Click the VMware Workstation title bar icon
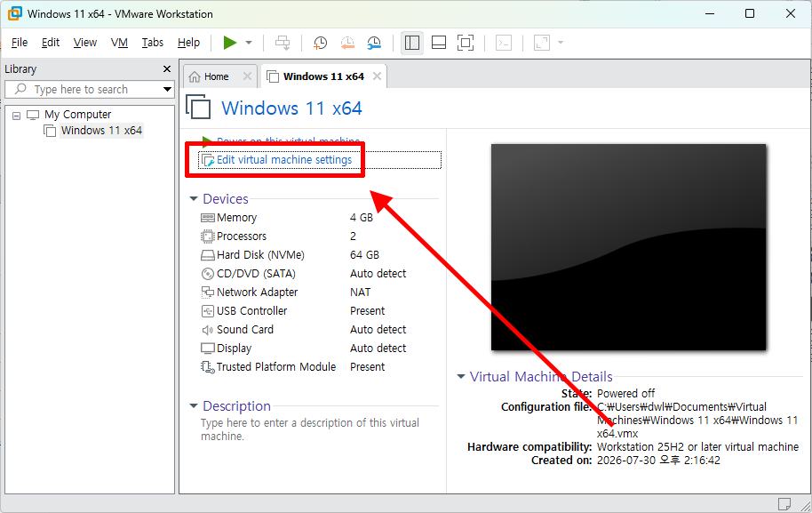 [x=14, y=14]
